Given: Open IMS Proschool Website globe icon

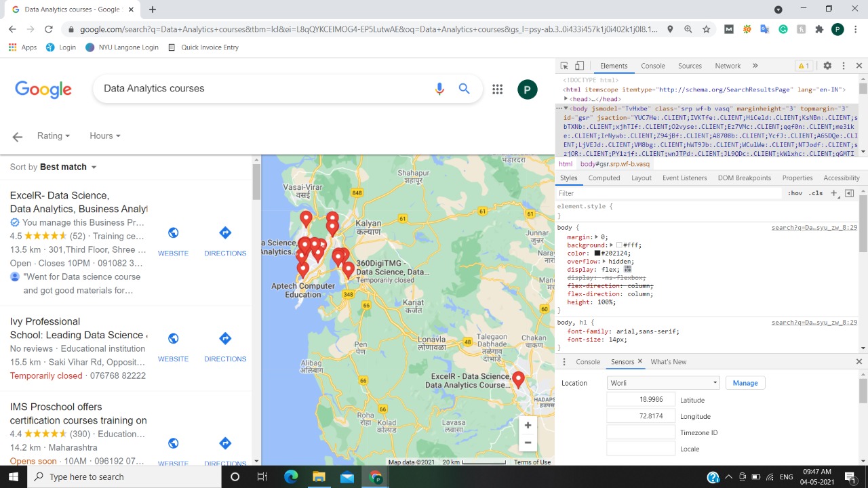Looking at the screenshot, I should (173, 443).
